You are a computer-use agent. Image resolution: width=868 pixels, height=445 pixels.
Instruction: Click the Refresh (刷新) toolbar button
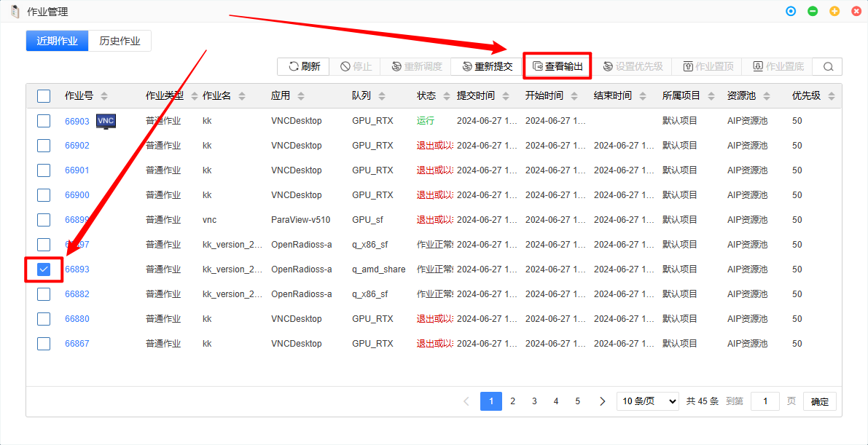point(303,66)
